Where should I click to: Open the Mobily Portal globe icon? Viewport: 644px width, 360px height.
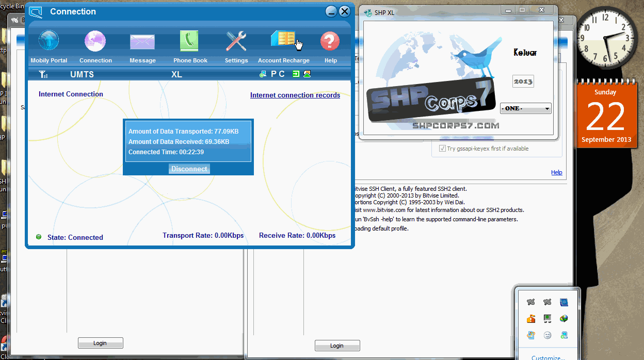click(49, 40)
